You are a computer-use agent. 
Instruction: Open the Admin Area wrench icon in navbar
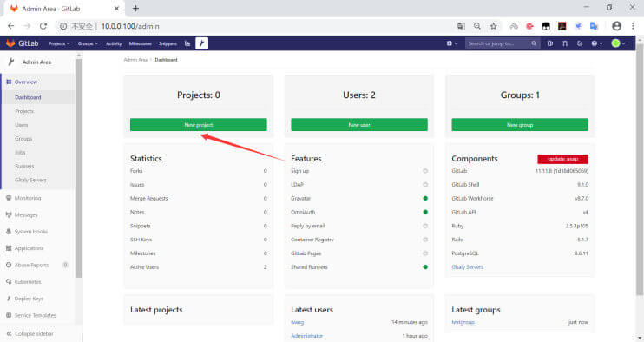201,43
